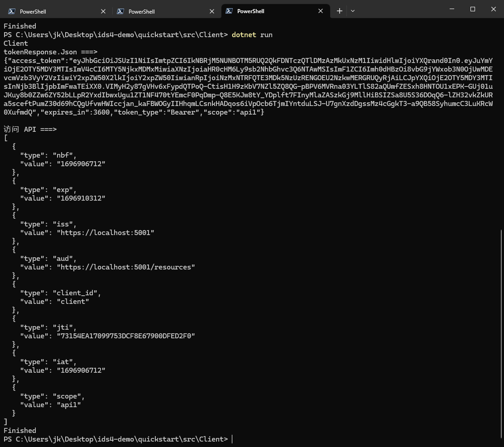Click the aud value 'https://localhost:5001/resources'
The height and width of the screenshot is (447, 504).
pyautogui.click(x=126, y=267)
